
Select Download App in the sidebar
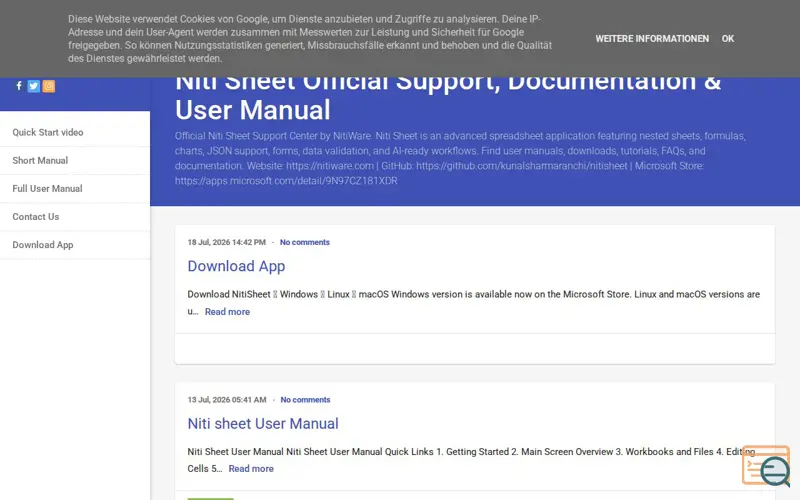pyautogui.click(x=43, y=244)
